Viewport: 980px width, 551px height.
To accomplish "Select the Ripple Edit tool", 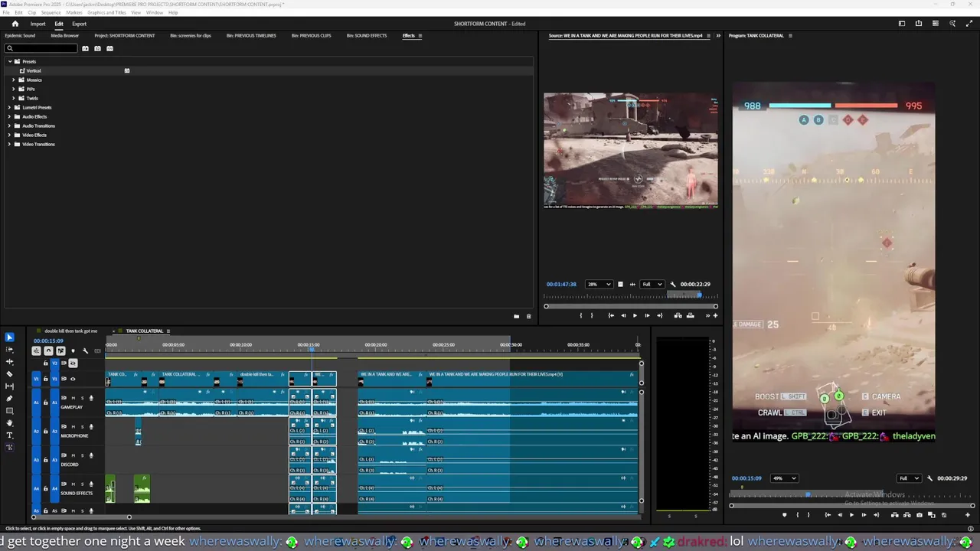I will pos(9,362).
